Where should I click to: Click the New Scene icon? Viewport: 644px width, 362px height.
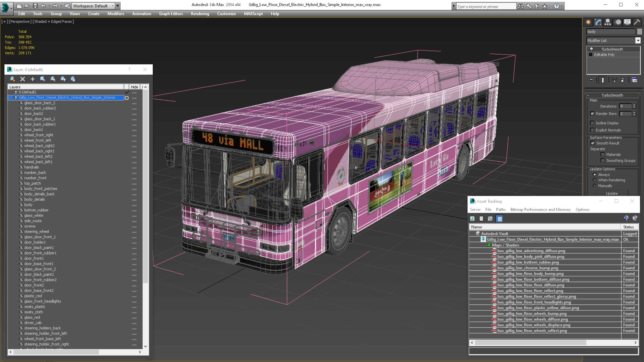(19, 6)
